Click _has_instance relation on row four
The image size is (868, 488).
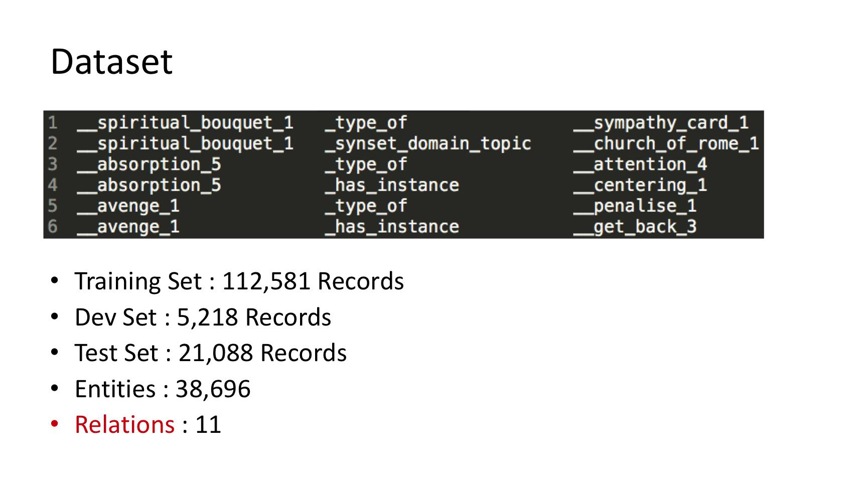[392, 186]
